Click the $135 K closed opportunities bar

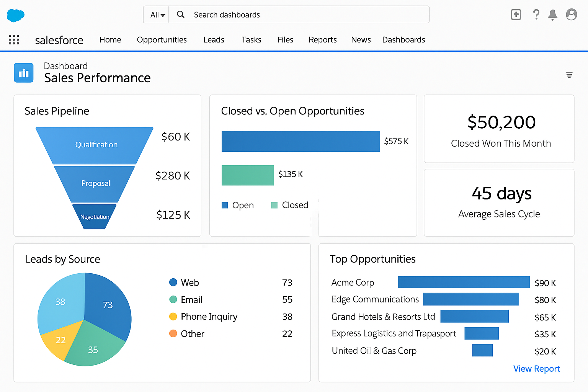248,175
